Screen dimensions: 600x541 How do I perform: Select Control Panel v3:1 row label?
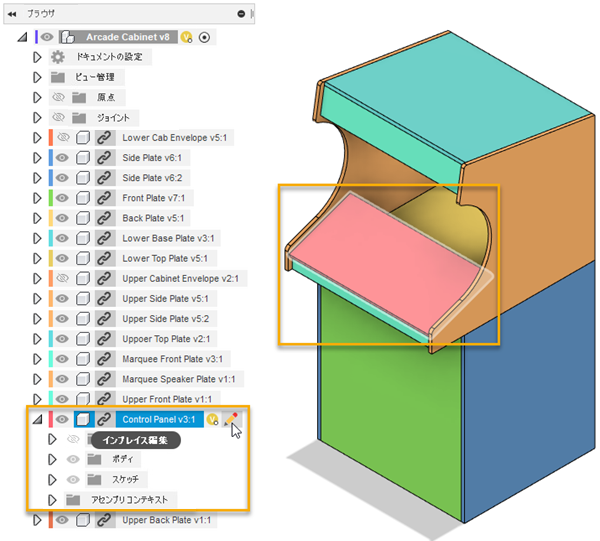(x=159, y=419)
